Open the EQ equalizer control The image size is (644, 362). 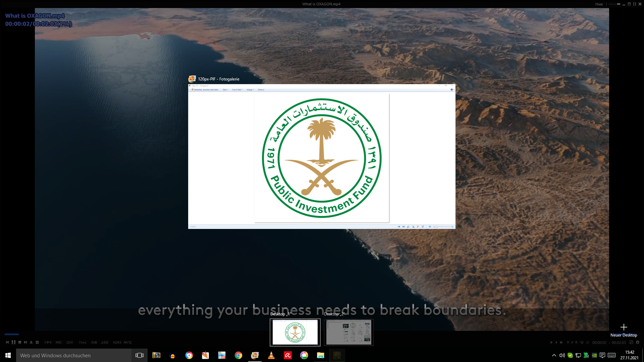click(105, 343)
